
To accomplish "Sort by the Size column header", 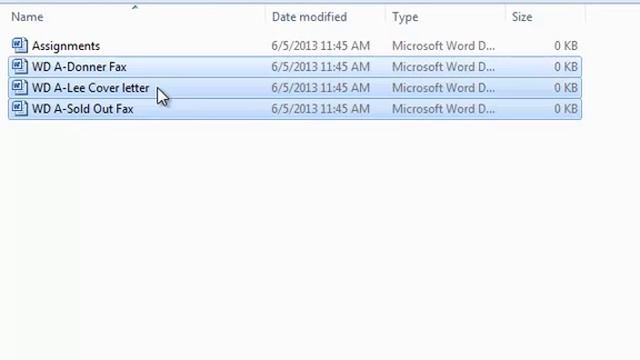I will coord(522,17).
